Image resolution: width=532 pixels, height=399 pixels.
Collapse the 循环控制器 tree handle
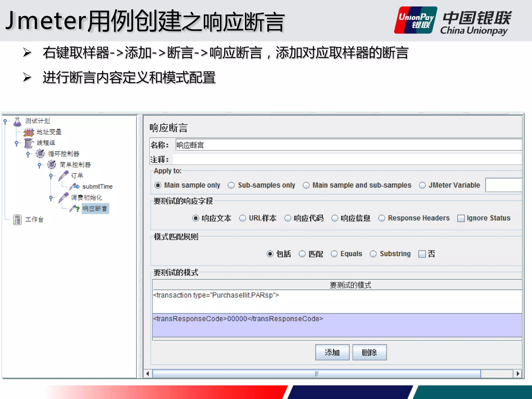tap(28, 154)
